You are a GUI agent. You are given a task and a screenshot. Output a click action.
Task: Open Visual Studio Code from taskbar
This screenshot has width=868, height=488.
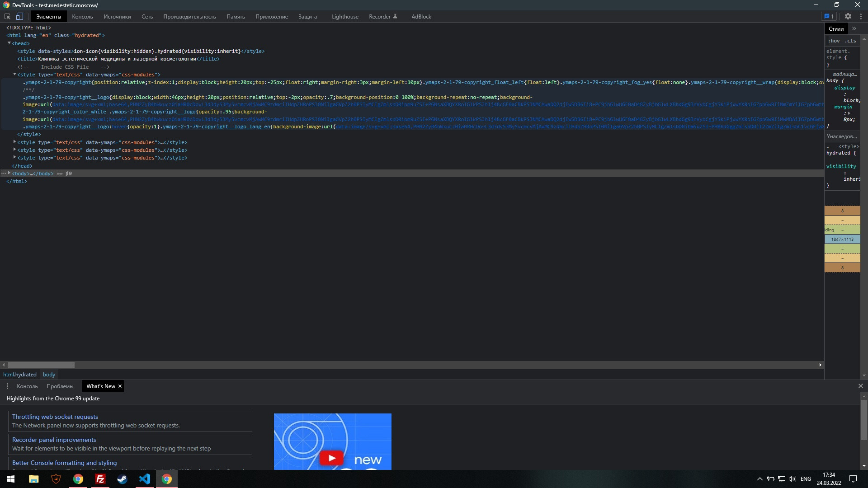145,479
